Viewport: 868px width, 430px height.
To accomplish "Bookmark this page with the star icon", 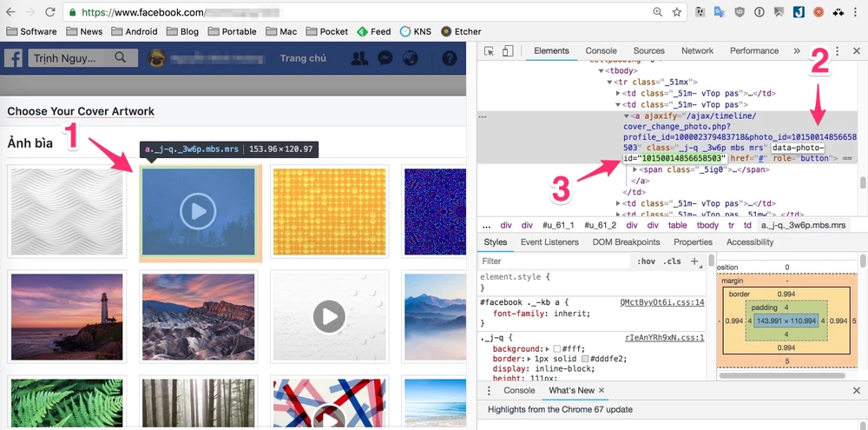I will (676, 12).
